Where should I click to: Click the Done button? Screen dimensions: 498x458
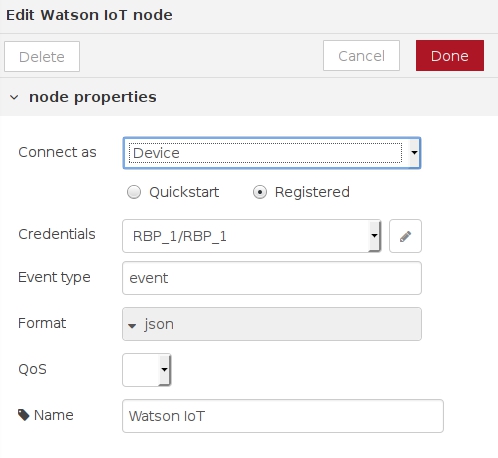coord(450,56)
